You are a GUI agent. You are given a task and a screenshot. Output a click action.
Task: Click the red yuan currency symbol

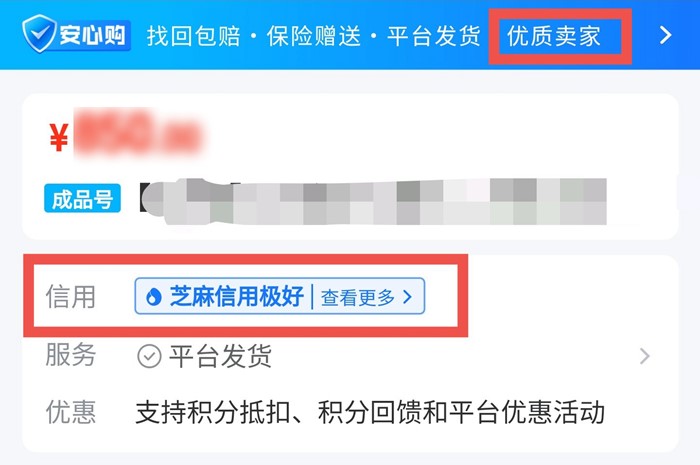[x=59, y=137]
